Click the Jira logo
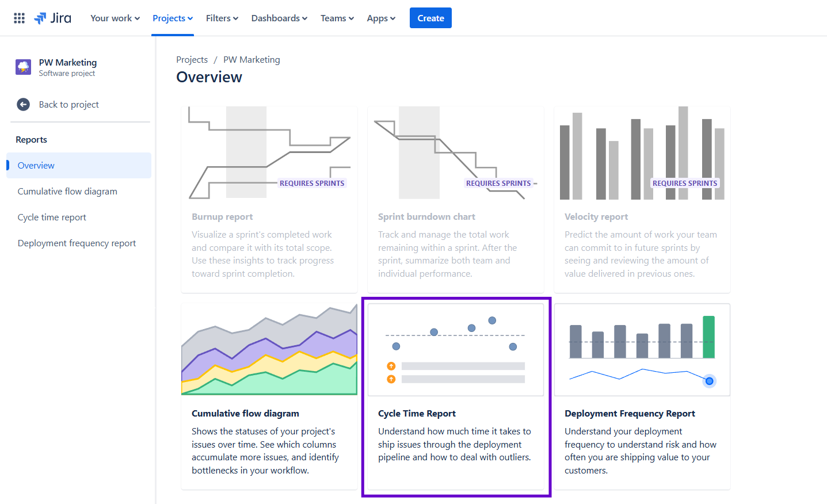 (x=52, y=18)
